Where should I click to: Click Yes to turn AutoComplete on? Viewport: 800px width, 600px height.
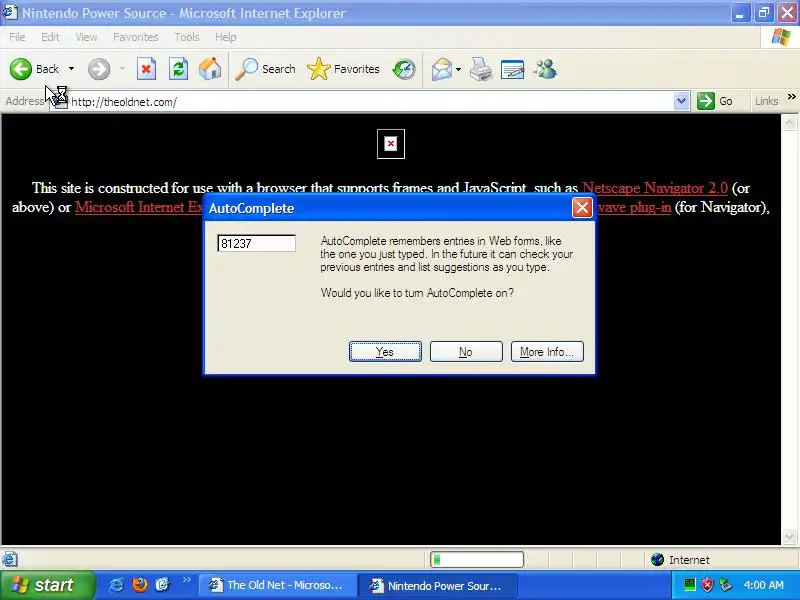tap(385, 352)
